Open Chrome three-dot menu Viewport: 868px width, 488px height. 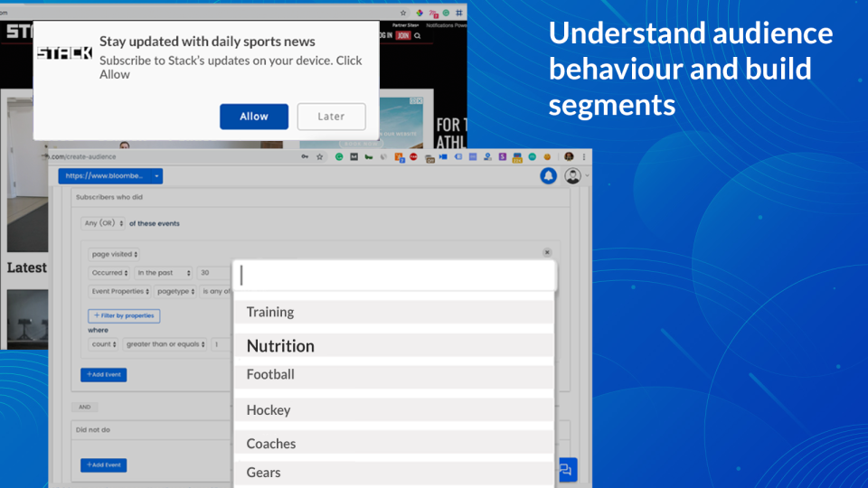[583, 157]
